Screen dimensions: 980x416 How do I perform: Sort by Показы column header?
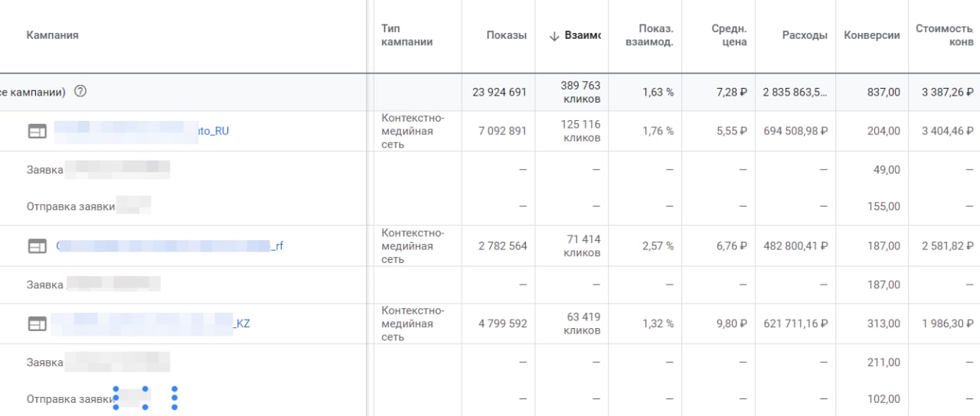tap(506, 35)
